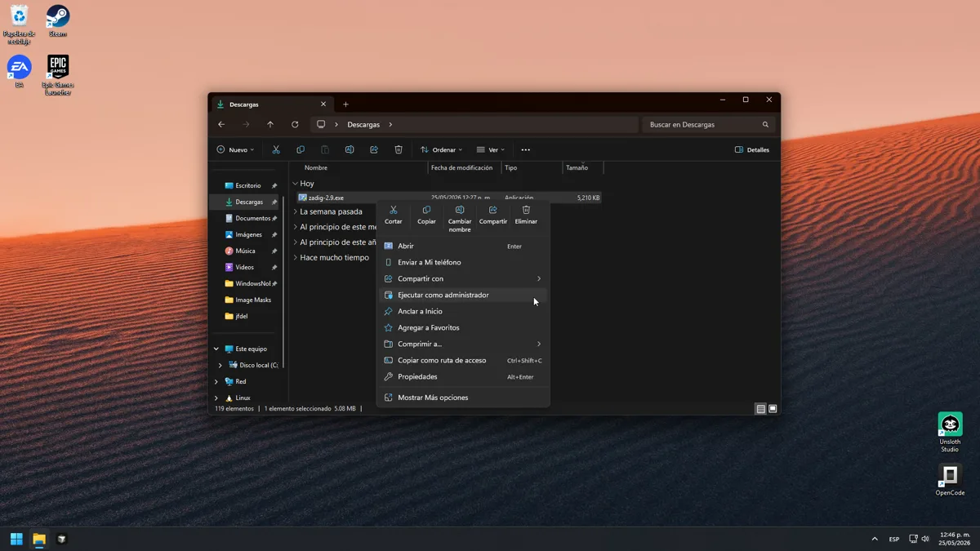Switch to large thumbnails view icon
This screenshot has height=551, width=980.
click(x=773, y=408)
